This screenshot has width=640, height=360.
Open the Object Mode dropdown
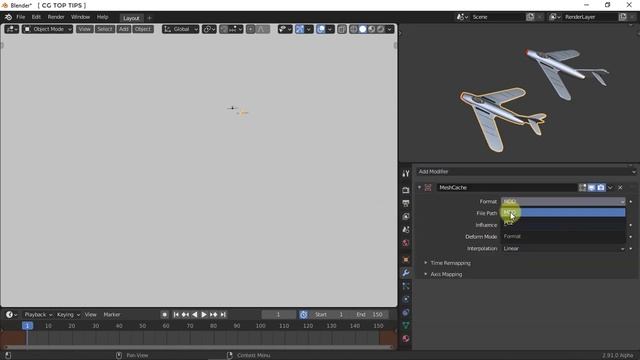(x=47, y=29)
